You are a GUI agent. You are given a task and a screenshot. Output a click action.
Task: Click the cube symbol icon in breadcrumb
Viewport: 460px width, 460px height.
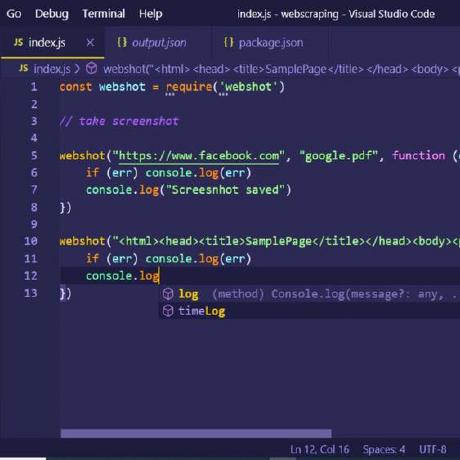(91, 69)
